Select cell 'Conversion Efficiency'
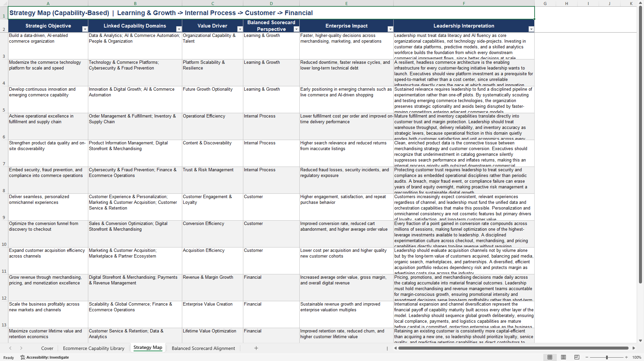Viewport: 644px width, 361px height. tap(213, 234)
